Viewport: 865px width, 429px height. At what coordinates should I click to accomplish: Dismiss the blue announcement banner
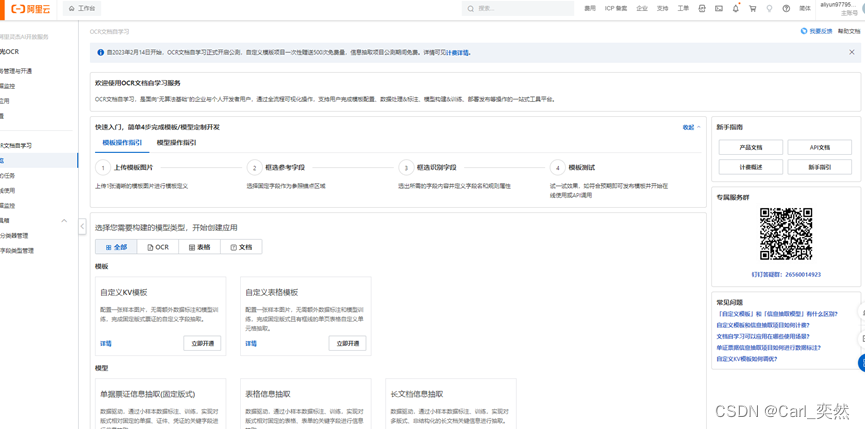851,52
